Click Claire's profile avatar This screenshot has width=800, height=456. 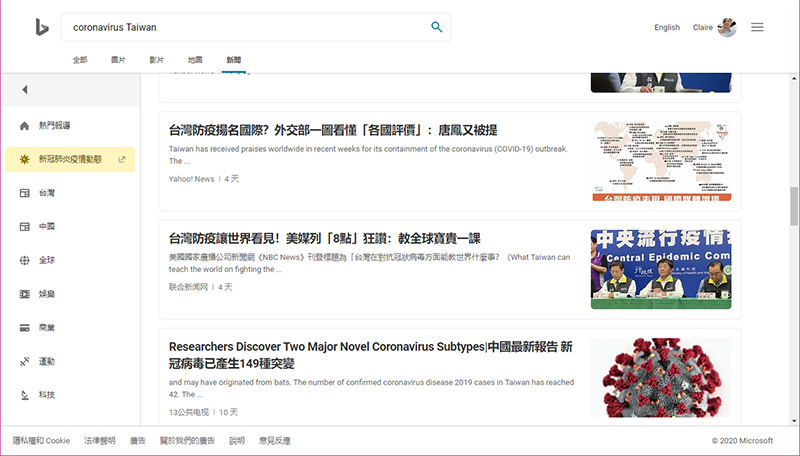coord(727,27)
